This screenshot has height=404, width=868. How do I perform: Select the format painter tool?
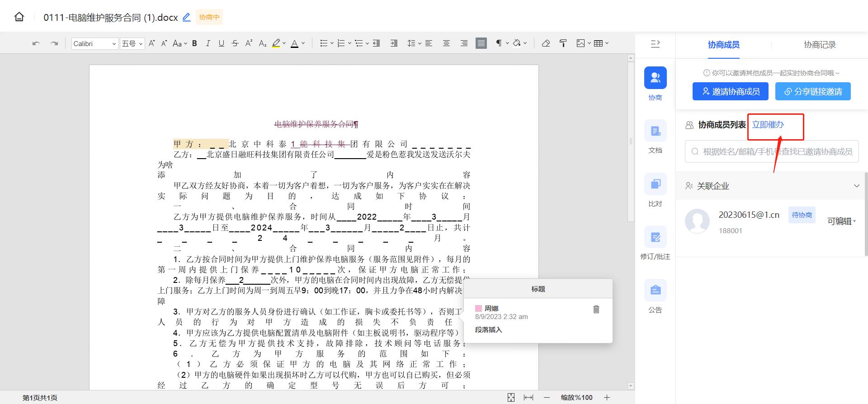pyautogui.click(x=563, y=43)
